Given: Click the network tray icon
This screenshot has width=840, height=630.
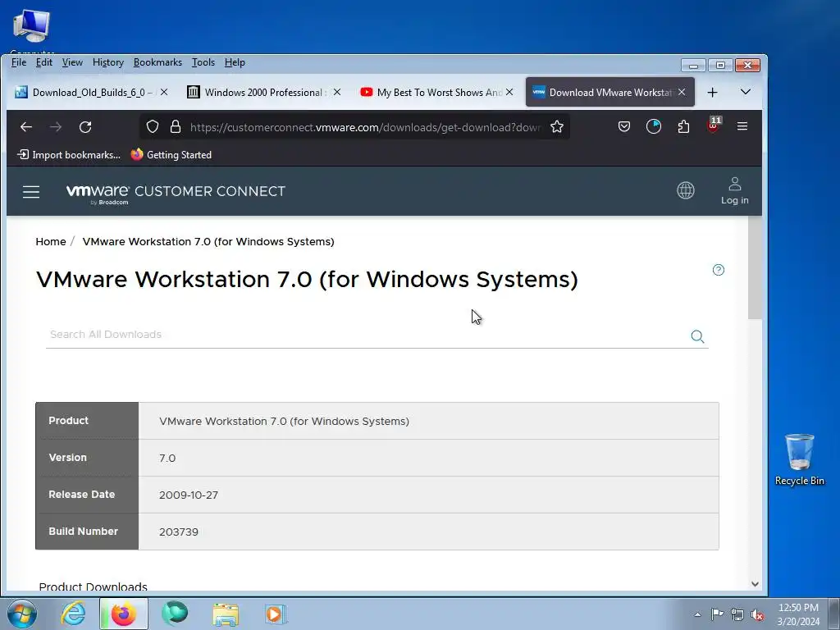Looking at the screenshot, I should pyautogui.click(x=737, y=614).
